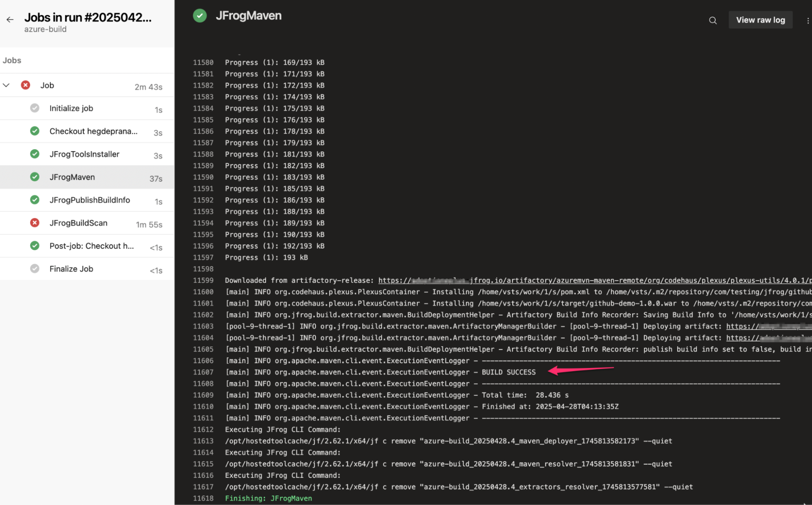Click the green success icon beside JFrogMaven heading
The image size is (812, 505).
click(199, 16)
